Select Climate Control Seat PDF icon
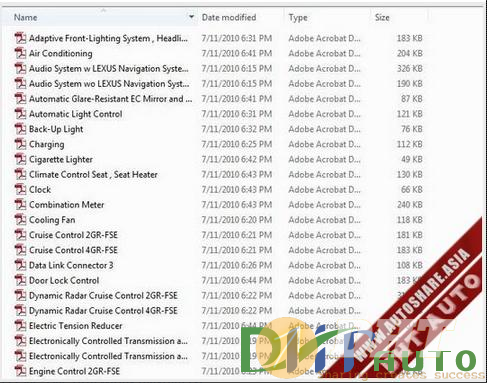This screenshot has width=487, height=383. [x=20, y=174]
